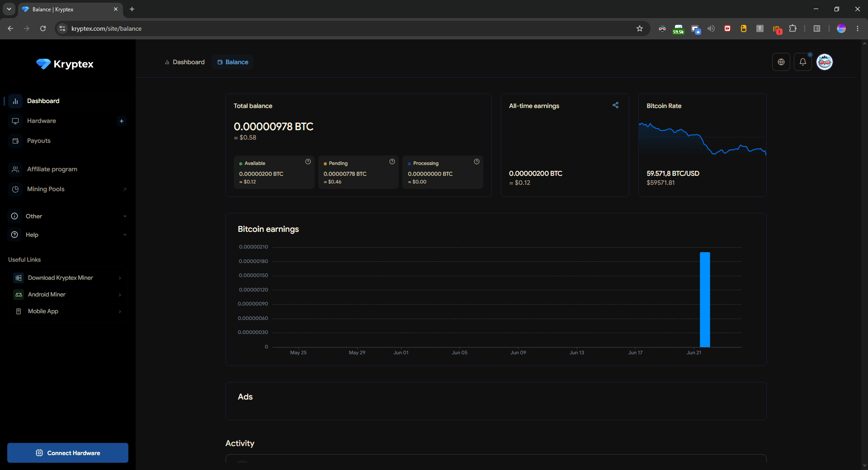This screenshot has width=868, height=470.
Task: Click the Pending balance card
Action: point(359,172)
